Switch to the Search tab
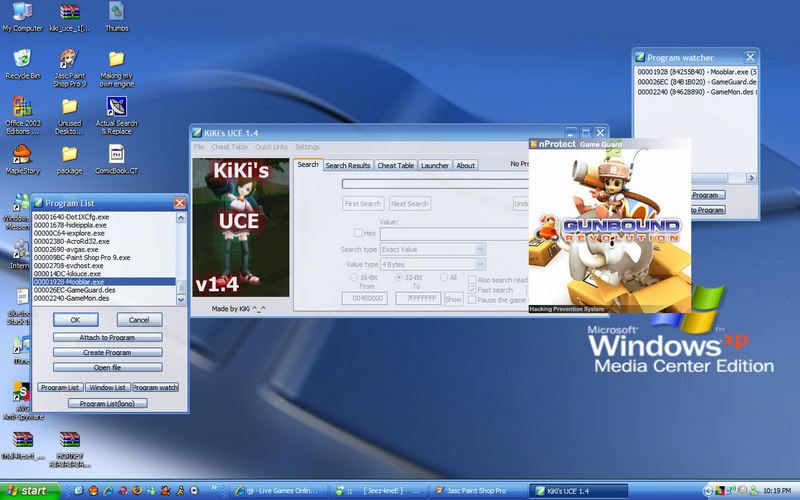The image size is (800, 500). 308,164
